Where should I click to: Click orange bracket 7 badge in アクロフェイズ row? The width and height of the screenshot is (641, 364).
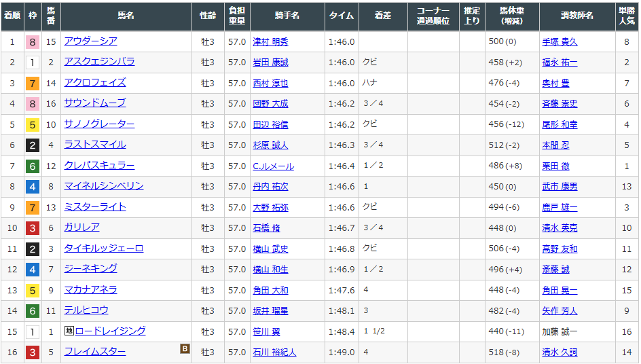coord(32,84)
